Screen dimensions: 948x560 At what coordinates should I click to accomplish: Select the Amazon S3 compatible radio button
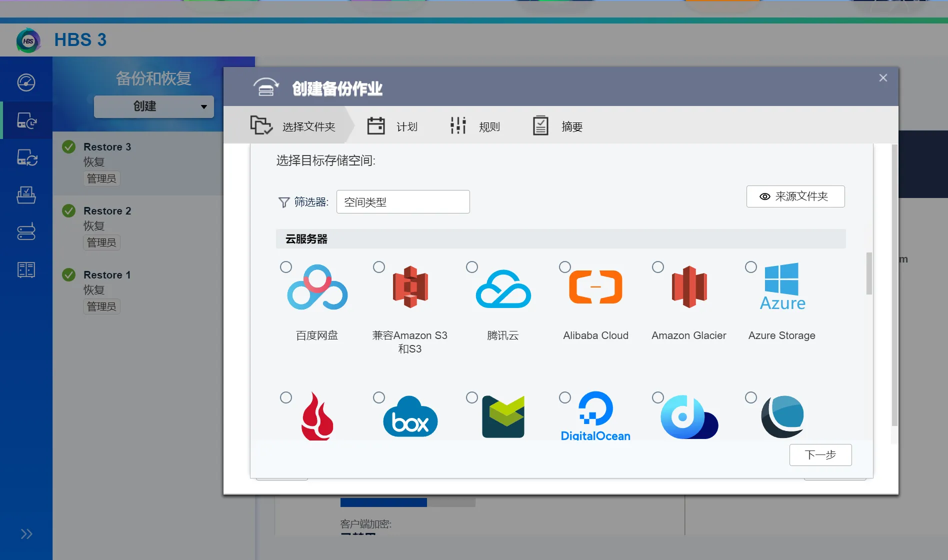[x=379, y=267]
